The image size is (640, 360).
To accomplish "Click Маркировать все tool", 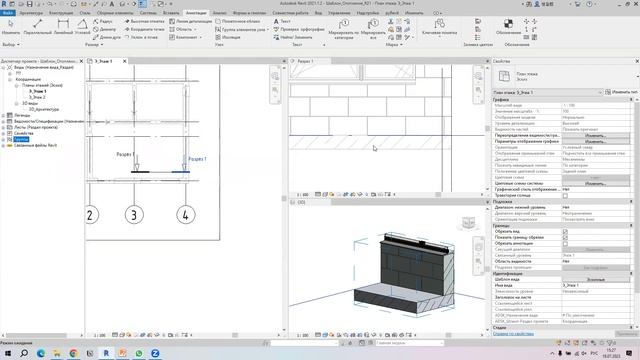I will point(373,29).
